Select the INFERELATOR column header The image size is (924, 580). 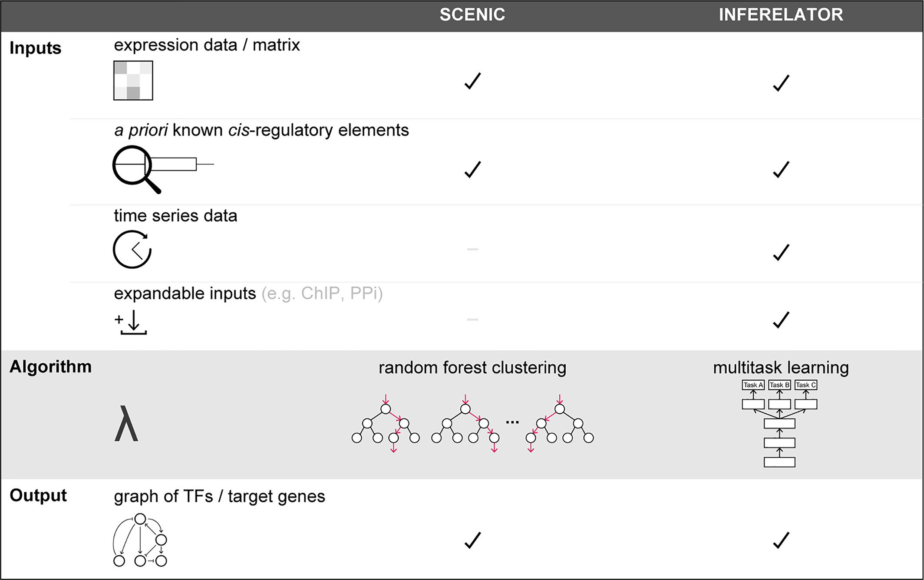coord(781,15)
